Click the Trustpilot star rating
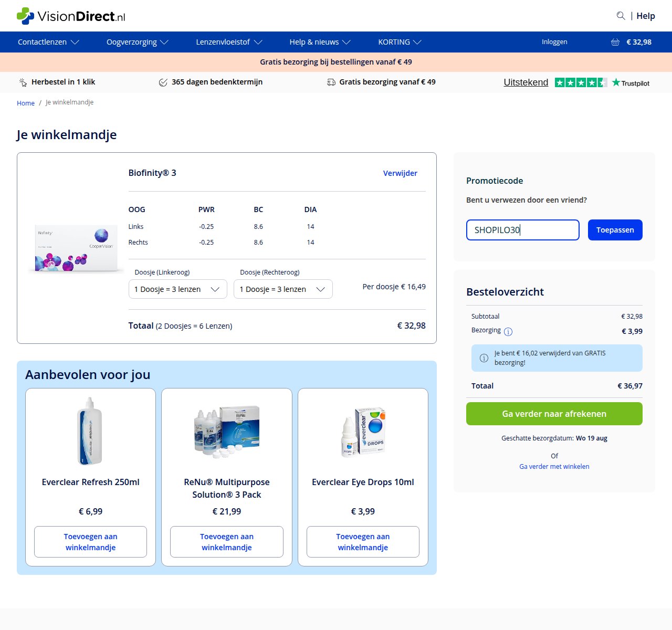 pyautogui.click(x=581, y=82)
